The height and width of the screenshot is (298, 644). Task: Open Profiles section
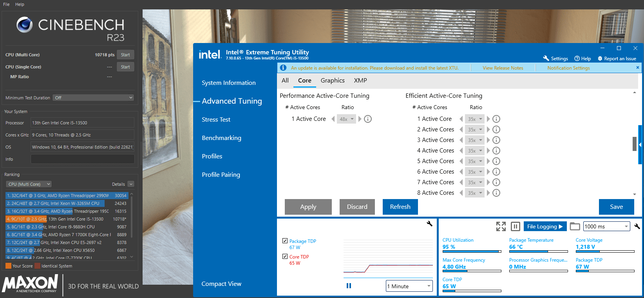[212, 156]
